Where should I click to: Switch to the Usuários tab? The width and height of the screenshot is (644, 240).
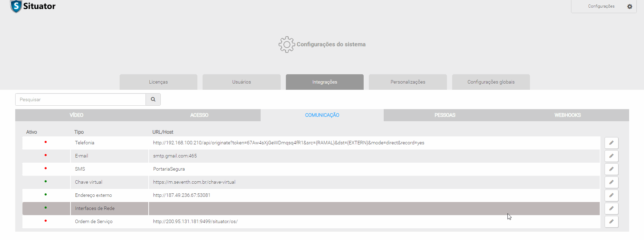pos(241,82)
